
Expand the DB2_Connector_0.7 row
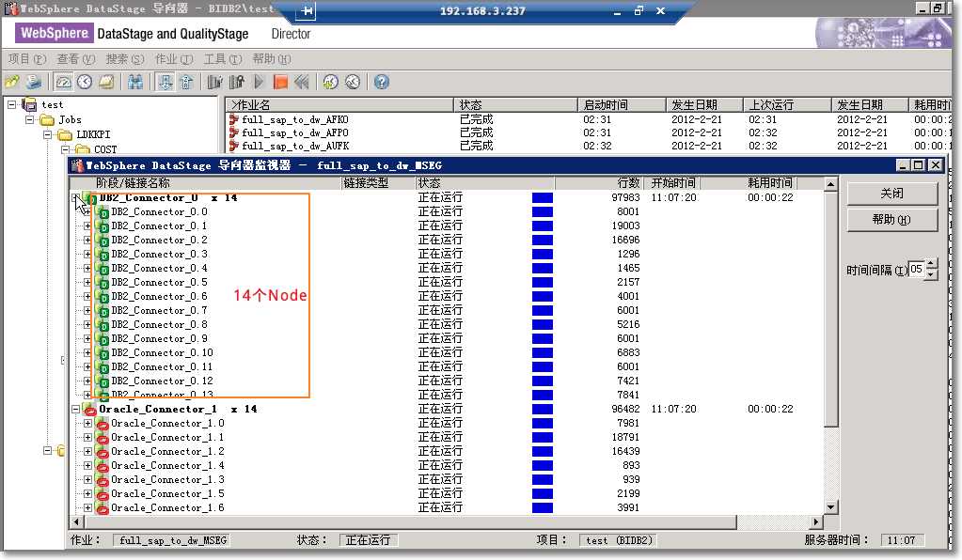tap(87, 311)
